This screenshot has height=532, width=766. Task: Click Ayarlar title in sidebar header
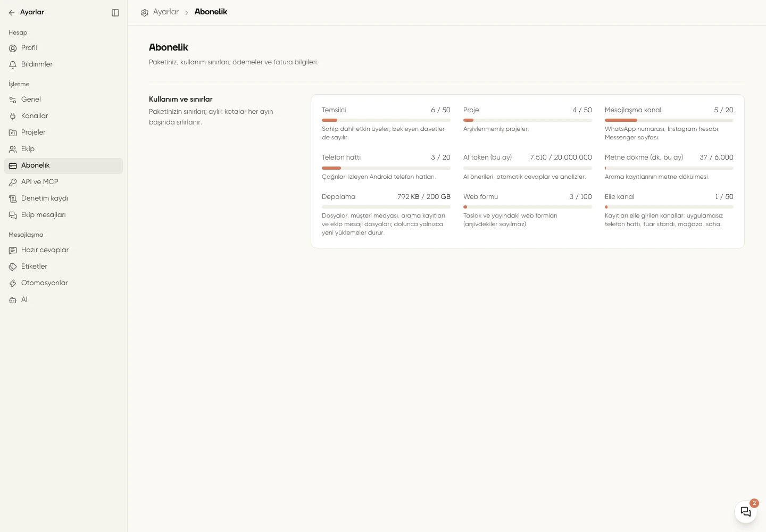[x=32, y=12]
